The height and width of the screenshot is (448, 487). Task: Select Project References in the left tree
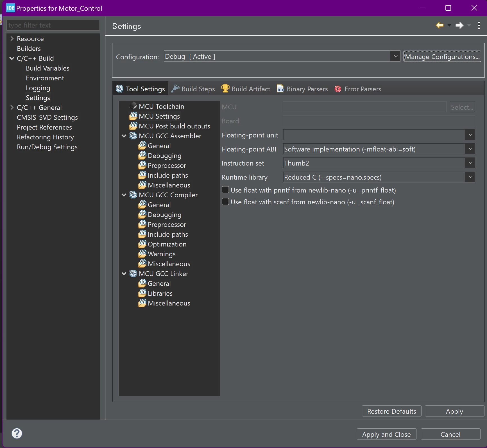click(44, 127)
